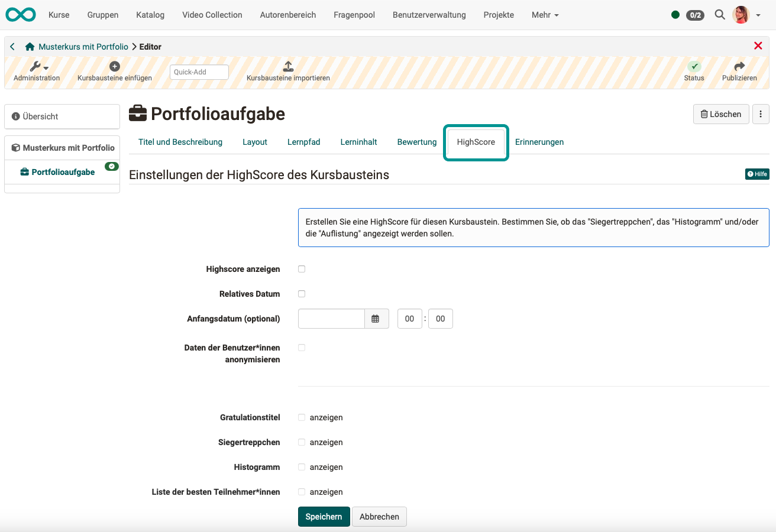Save settings with the Speichern button
The width and height of the screenshot is (776, 532).
point(324,516)
